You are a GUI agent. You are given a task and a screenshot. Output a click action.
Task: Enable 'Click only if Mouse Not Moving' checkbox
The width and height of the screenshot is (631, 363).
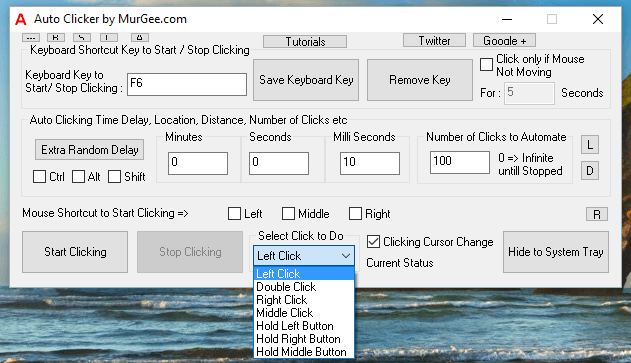coord(486,64)
